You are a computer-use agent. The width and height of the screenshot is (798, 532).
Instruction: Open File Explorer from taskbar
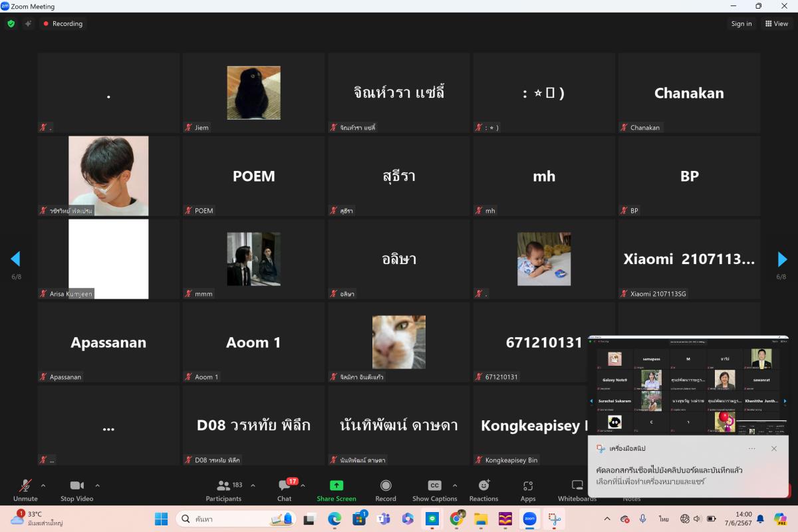[x=481, y=519]
